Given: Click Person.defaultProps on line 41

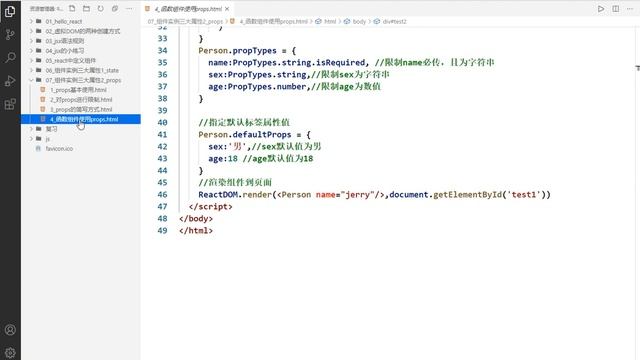Looking at the screenshot, I should 245,135.
